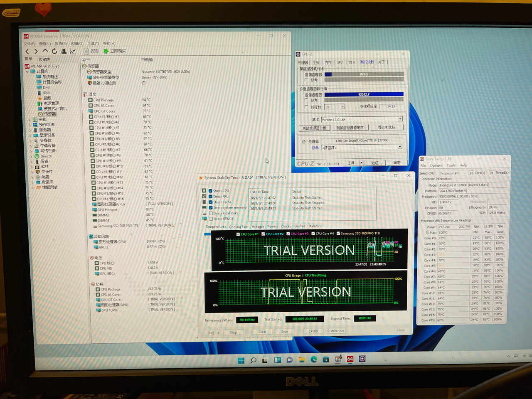The image size is (532, 399).
Task: Click the AIDA64 back navigation arrow
Action: (27, 52)
